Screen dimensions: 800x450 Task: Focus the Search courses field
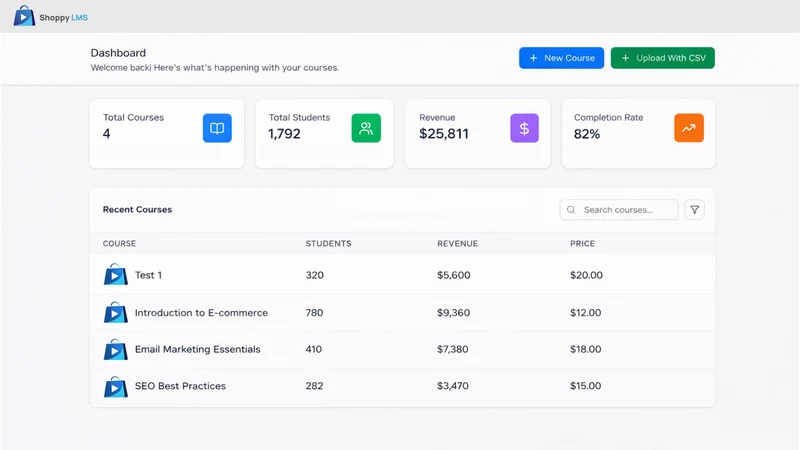(619, 210)
